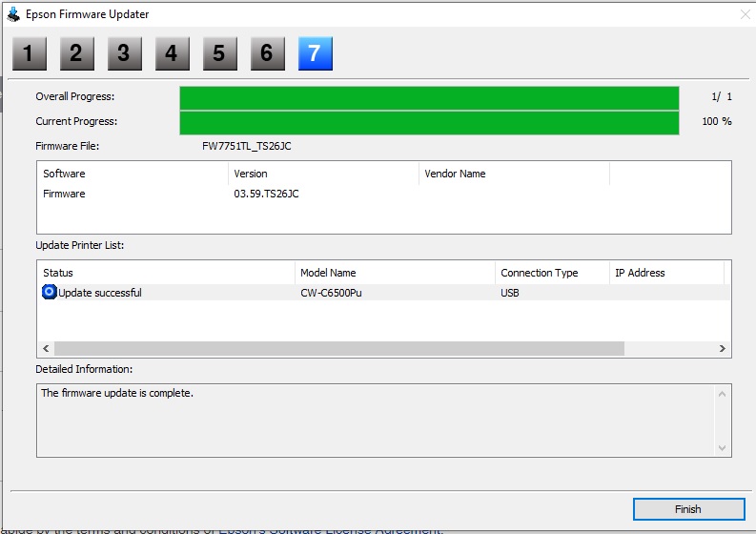Click the Software column header
Screen dimensions: 756x534
point(133,174)
